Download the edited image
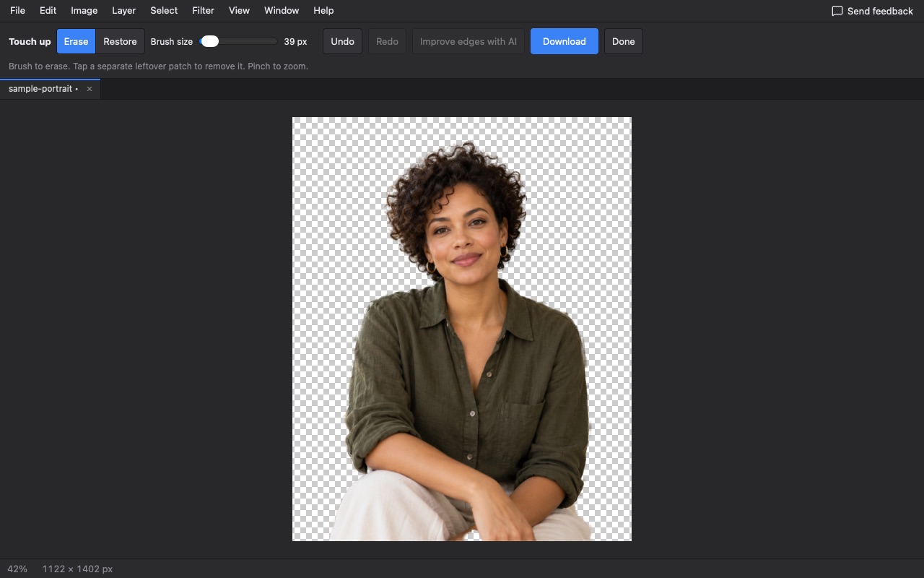The width and height of the screenshot is (924, 578). [x=565, y=41]
